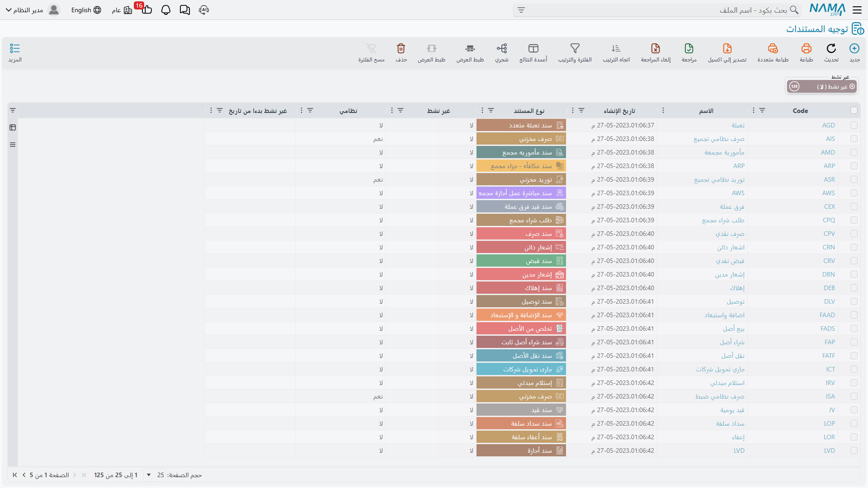Click the جديد (New) toolbar icon
The height and width of the screenshot is (488, 868).
(854, 49)
